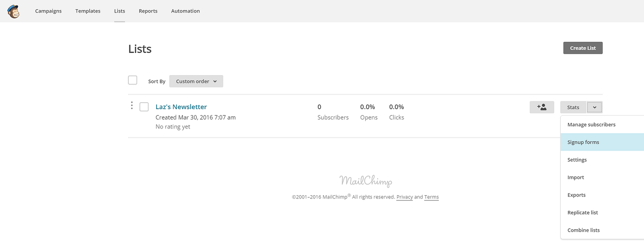The image size is (644, 250).
Task: Choose Replicate list menu entry
Action: point(602,212)
